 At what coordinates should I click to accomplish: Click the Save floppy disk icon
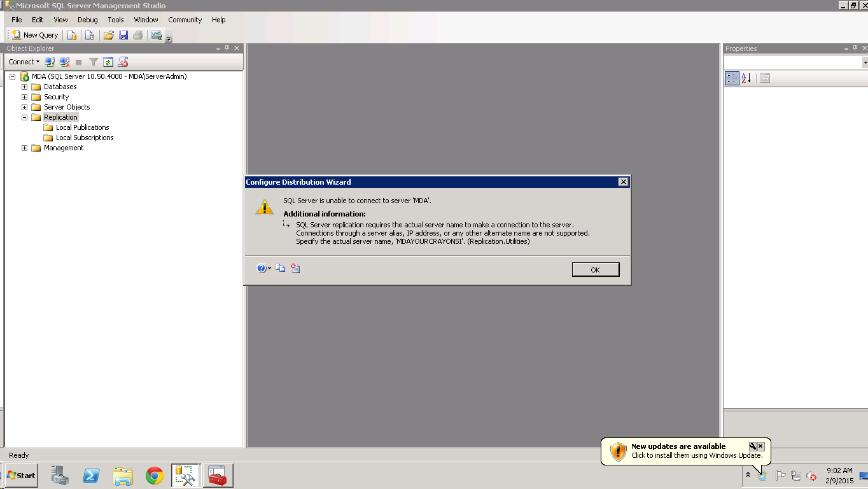(123, 35)
